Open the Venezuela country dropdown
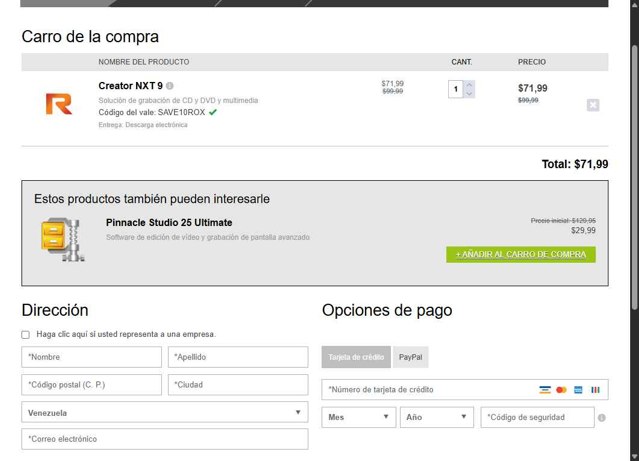This screenshot has height=461, width=639. pos(165,412)
